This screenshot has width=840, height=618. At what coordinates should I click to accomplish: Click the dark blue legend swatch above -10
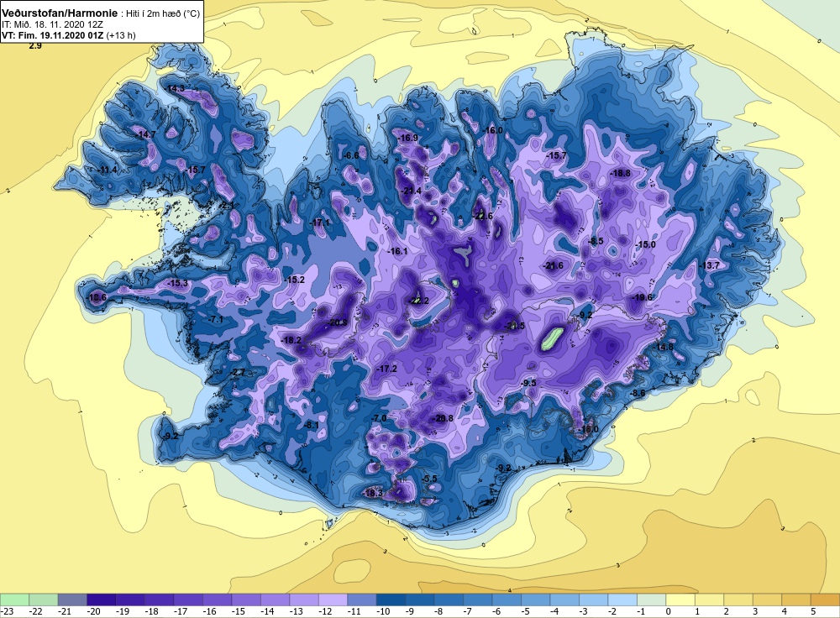point(391,600)
